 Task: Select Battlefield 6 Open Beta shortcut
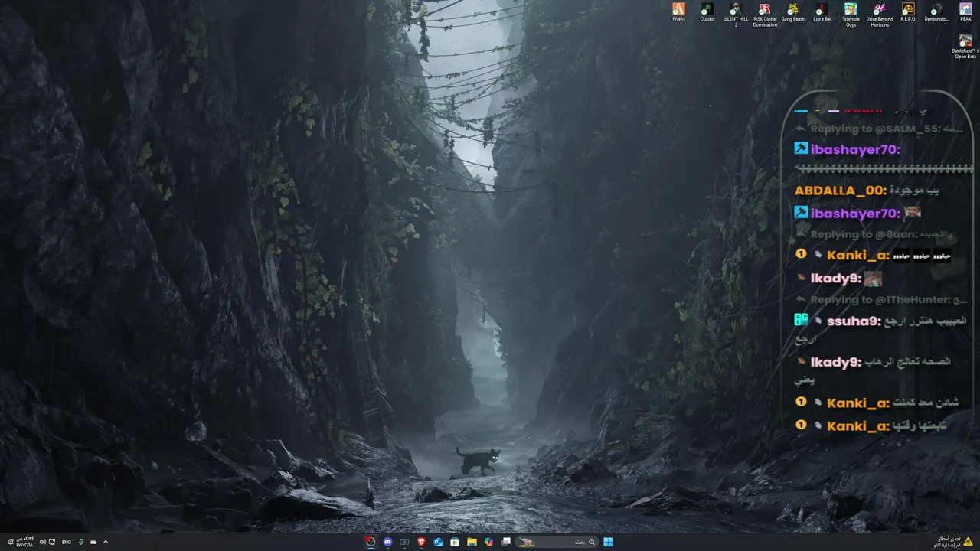pos(965,46)
